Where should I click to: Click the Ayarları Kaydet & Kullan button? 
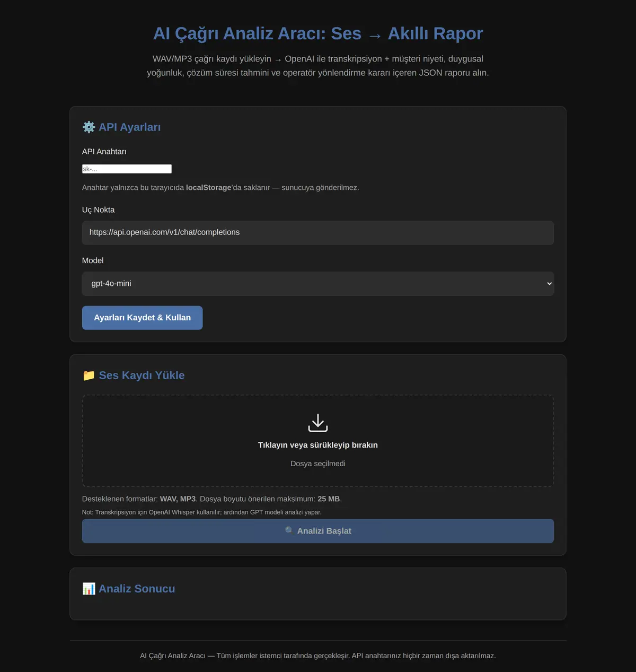pos(142,318)
